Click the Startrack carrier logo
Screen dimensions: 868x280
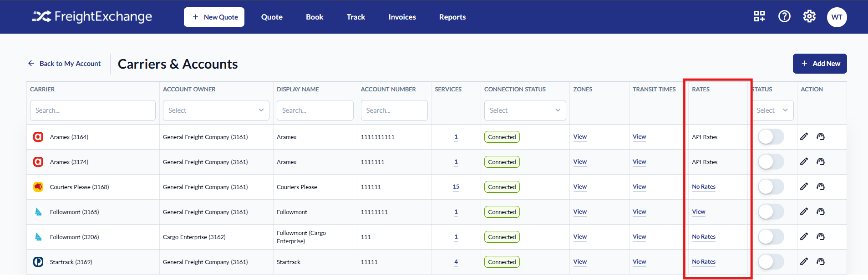pos(38,262)
